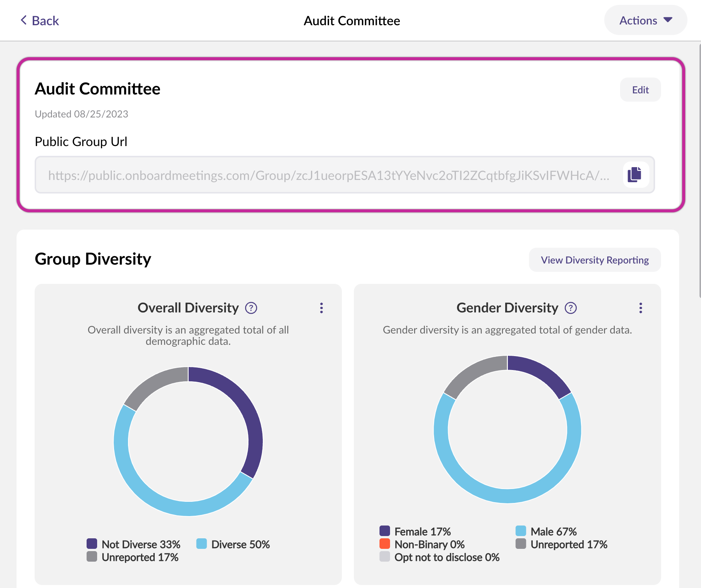Toggle the Not Diverse 33% legend swatch
The height and width of the screenshot is (588, 701).
pos(92,544)
